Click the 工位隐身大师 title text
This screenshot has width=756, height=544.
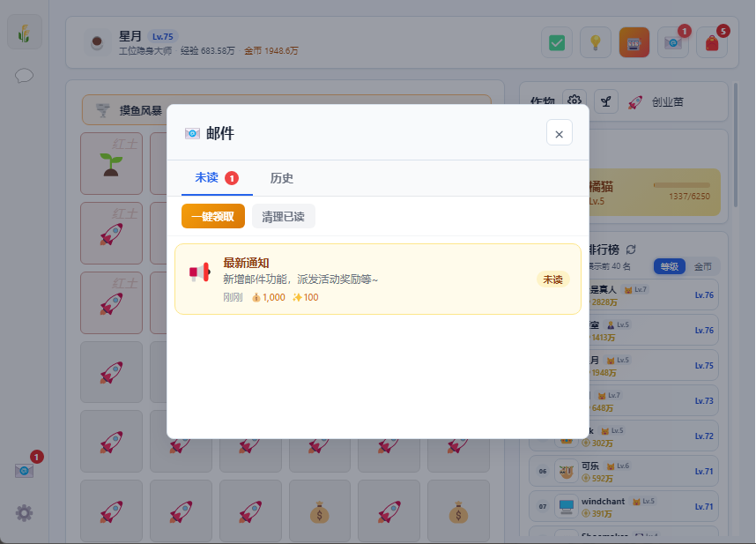click(145, 50)
